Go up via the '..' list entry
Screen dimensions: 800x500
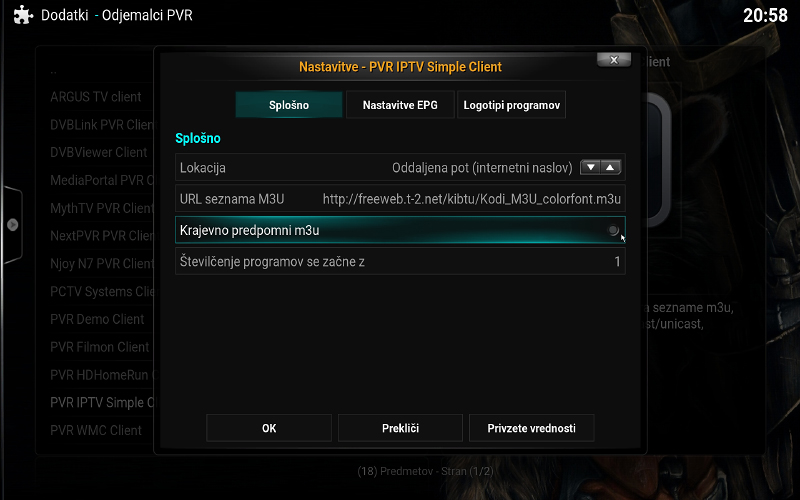pyautogui.click(x=54, y=70)
